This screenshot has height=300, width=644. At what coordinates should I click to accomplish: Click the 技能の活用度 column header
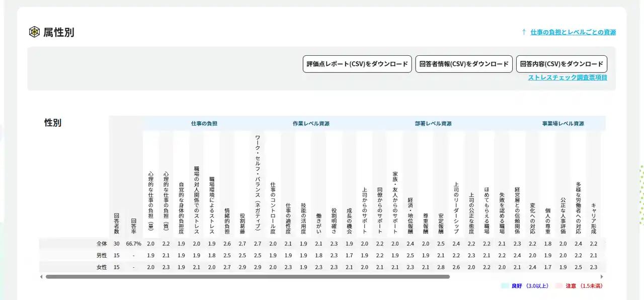(303, 218)
